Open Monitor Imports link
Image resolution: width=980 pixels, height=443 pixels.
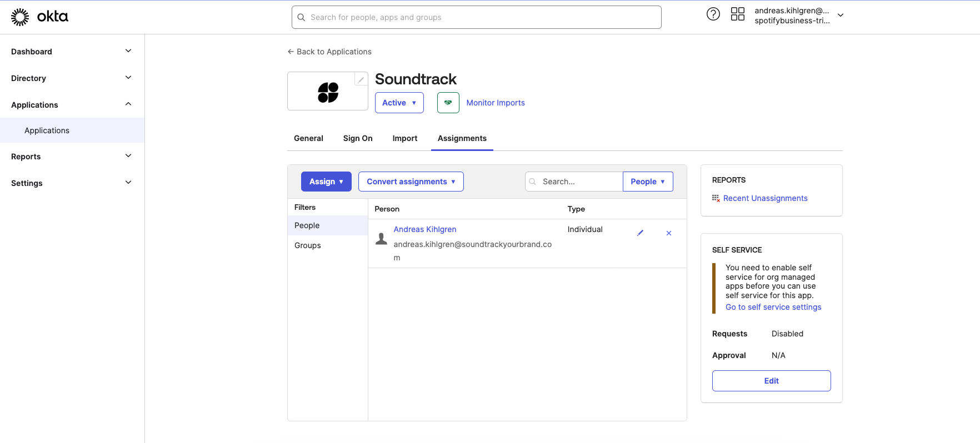tap(496, 103)
